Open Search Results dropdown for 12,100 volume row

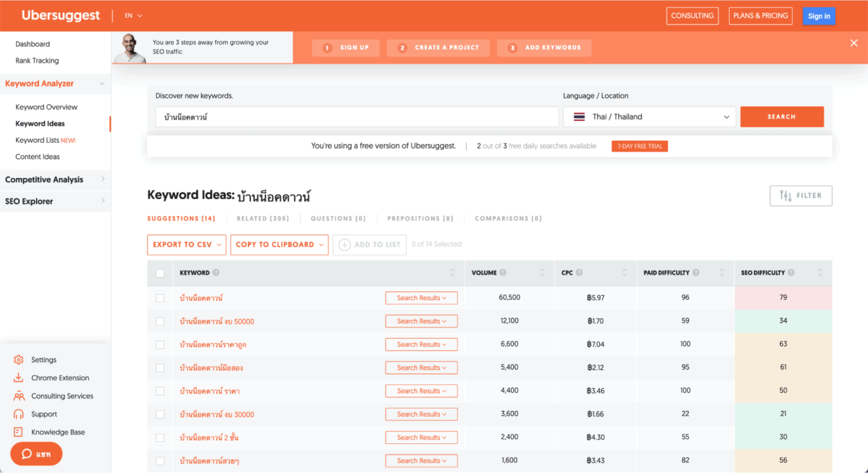(422, 321)
